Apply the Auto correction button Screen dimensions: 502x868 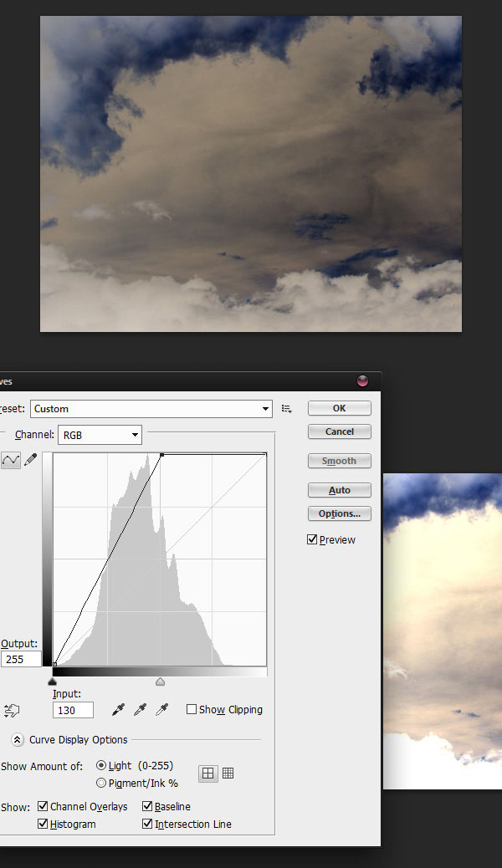(x=339, y=490)
